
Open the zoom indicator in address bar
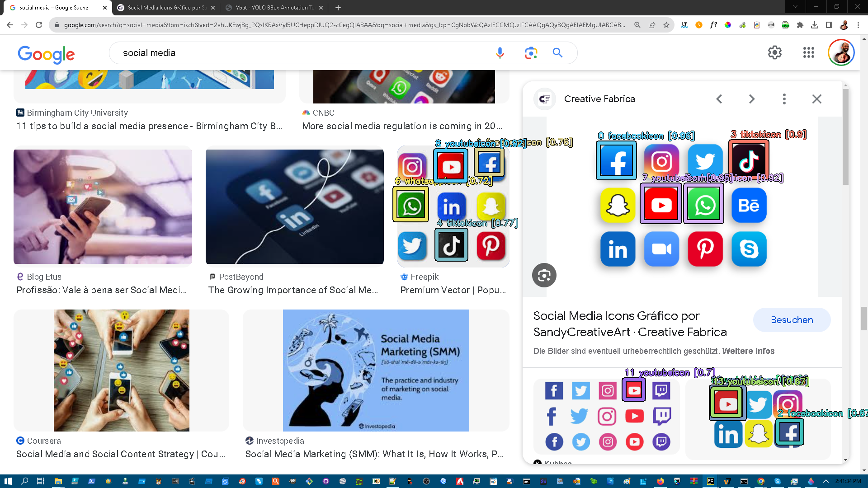[x=637, y=25]
